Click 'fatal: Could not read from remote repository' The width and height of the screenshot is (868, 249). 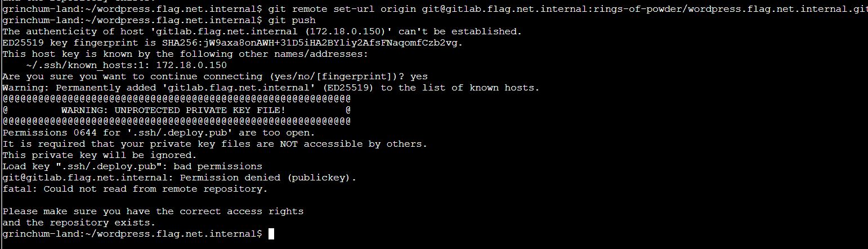135,189
